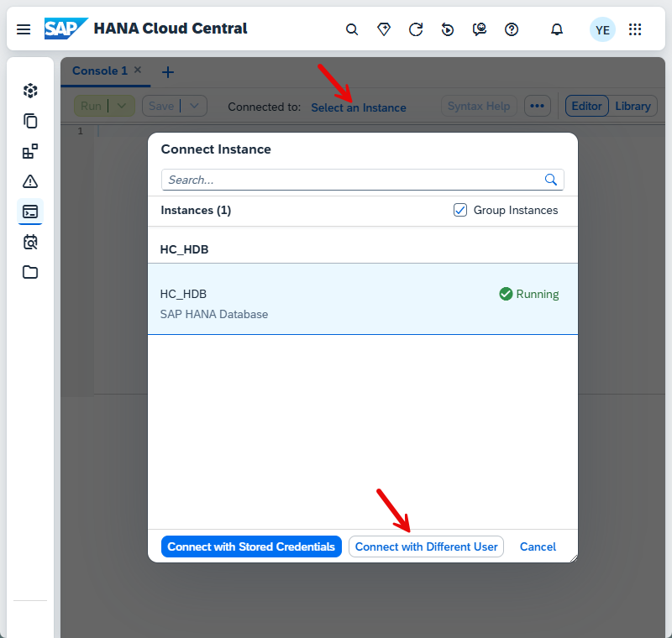This screenshot has height=638, width=672.
Task: Select the Library view toggle
Action: click(x=633, y=106)
